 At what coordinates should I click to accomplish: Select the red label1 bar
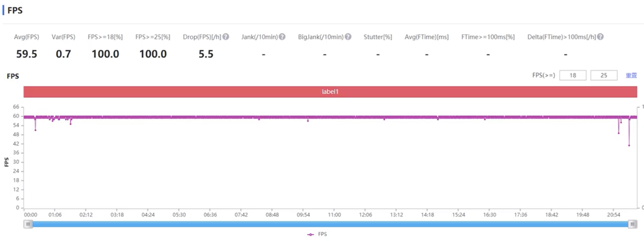(x=330, y=91)
